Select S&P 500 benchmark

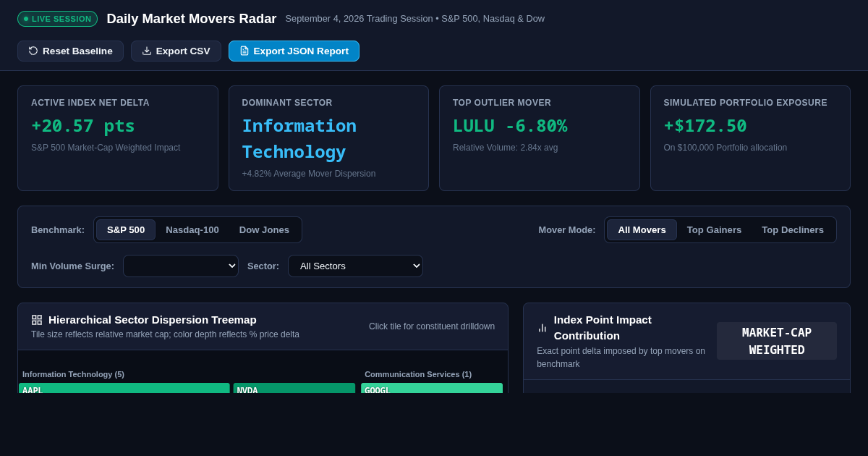click(126, 229)
